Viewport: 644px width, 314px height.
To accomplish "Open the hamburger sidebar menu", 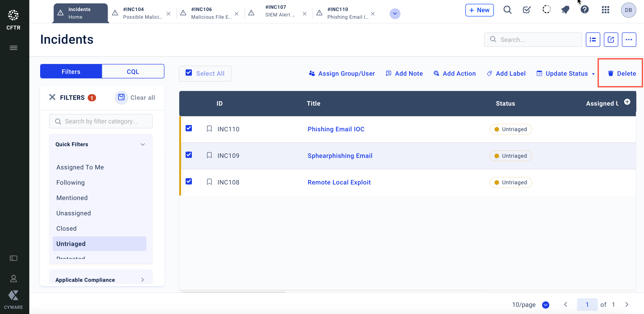I will pyautogui.click(x=14, y=48).
